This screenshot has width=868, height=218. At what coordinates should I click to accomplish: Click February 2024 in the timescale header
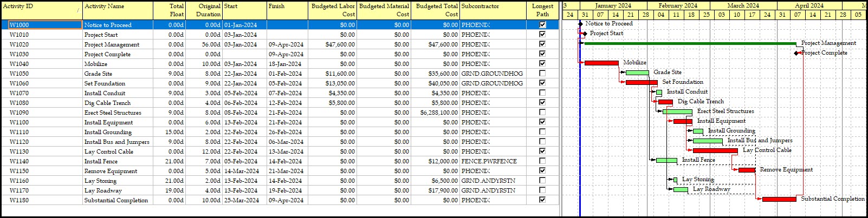coord(678,5)
